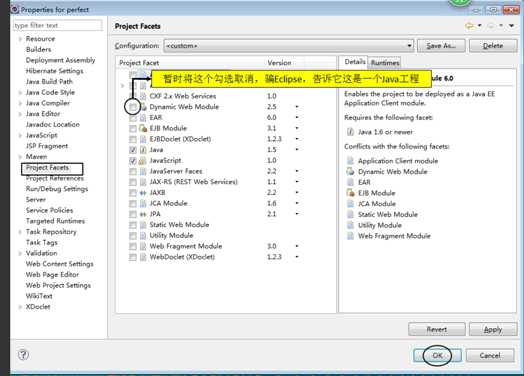The image size is (524, 376).
Task: Click the Java 1.6 or newer requirement icon
Action: [350, 132]
